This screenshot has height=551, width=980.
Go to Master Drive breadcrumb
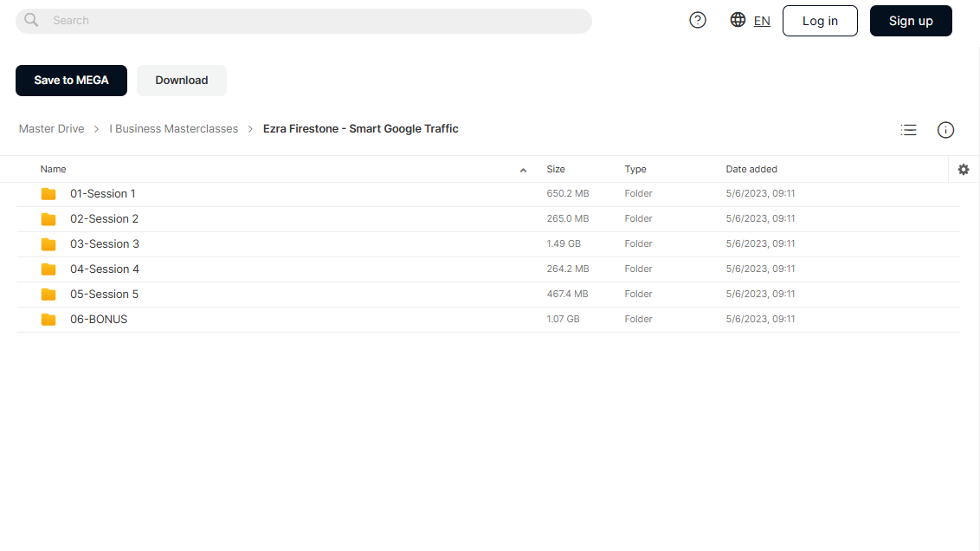tap(51, 129)
